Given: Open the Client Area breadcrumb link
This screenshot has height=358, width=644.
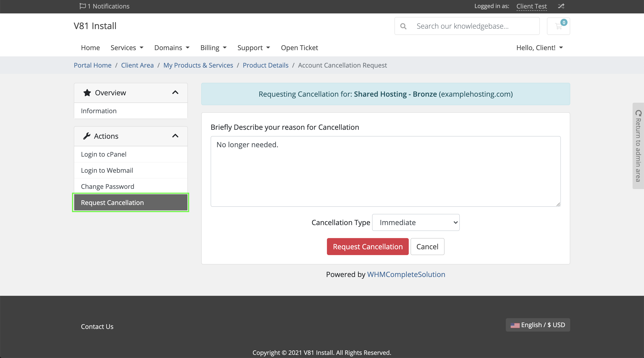Looking at the screenshot, I should 137,65.
